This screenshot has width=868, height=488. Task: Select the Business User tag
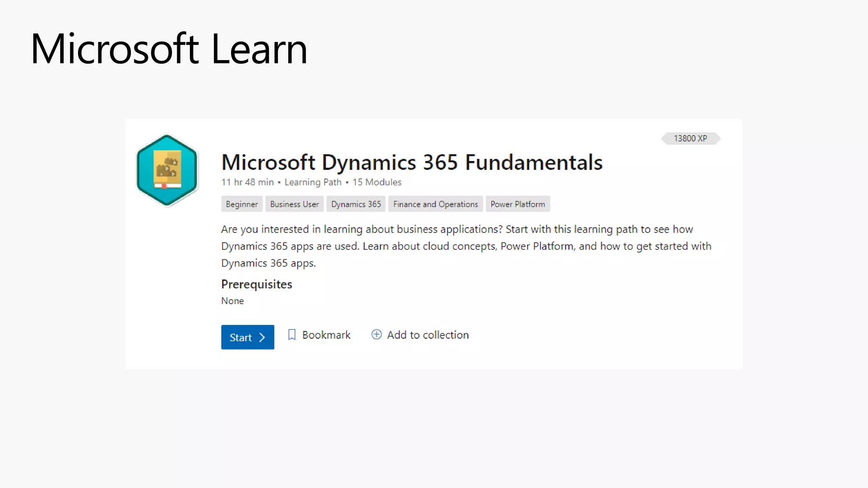294,204
